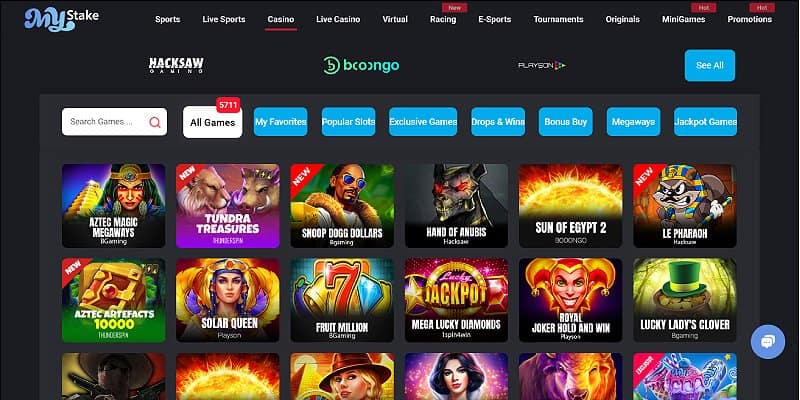This screenshot has width=800, height=400.
Task: Select the All Games filter
Action: coord(213,122)
